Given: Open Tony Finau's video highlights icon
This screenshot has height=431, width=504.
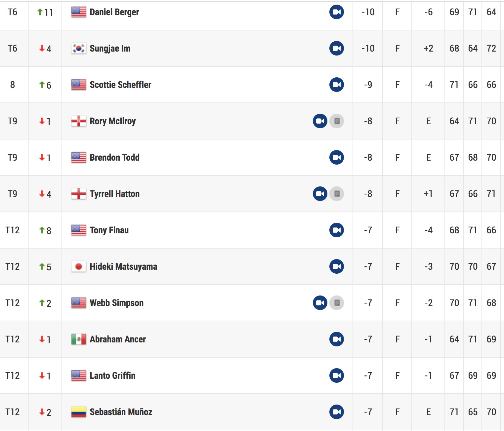Looking at the screenshot, I should point(337,230).
